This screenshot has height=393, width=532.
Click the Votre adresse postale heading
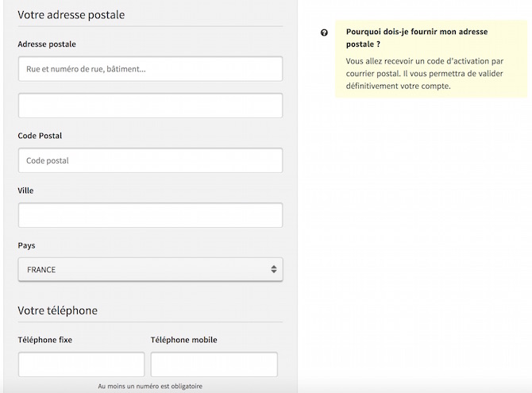71,14
